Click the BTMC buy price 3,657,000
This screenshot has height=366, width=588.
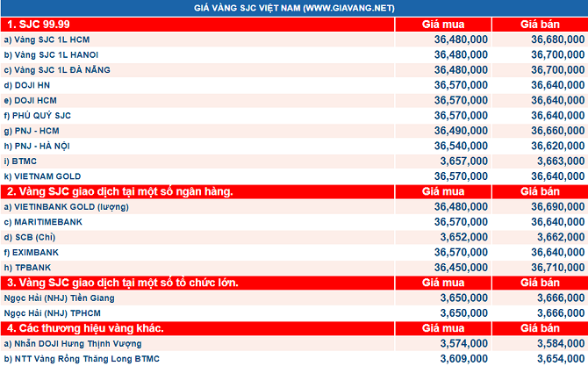464,161
